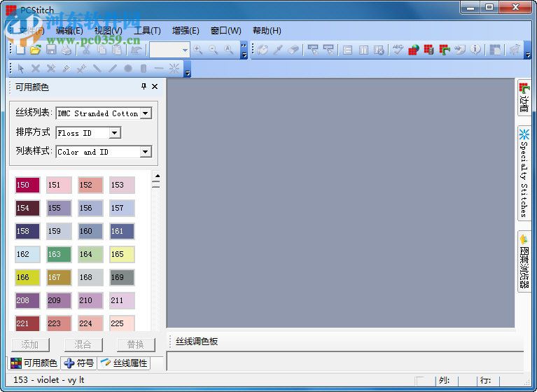Open the 工具(T) menu
The width and height of the screenshot is (537, 392).
(x=147, y=31)
